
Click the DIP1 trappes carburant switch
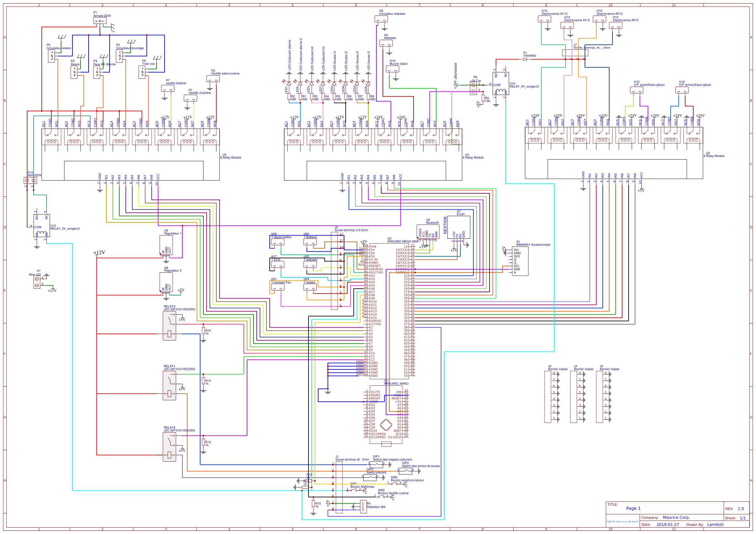coord(376,464)
